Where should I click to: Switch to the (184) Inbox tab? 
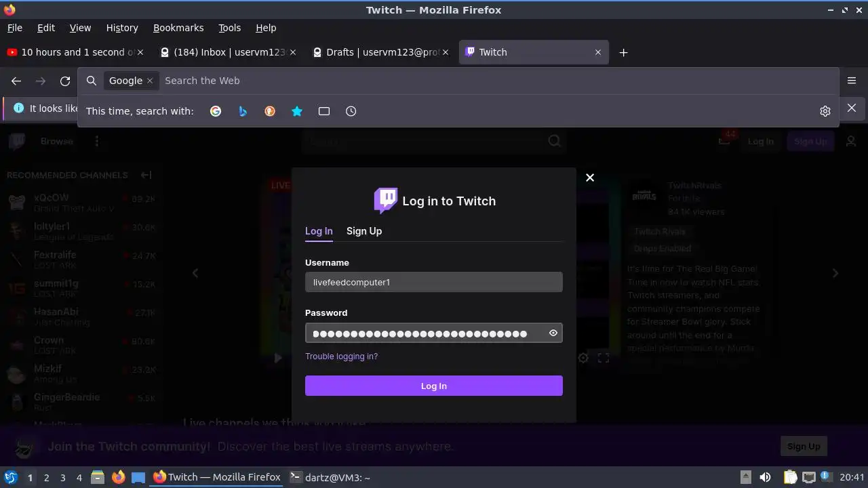click(x=229, y=52)
